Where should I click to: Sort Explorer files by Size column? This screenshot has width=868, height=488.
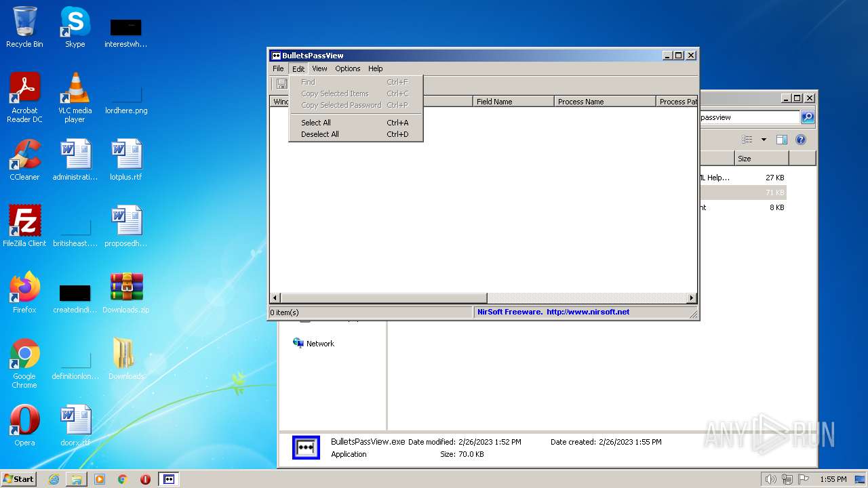[x=762, y=159]
